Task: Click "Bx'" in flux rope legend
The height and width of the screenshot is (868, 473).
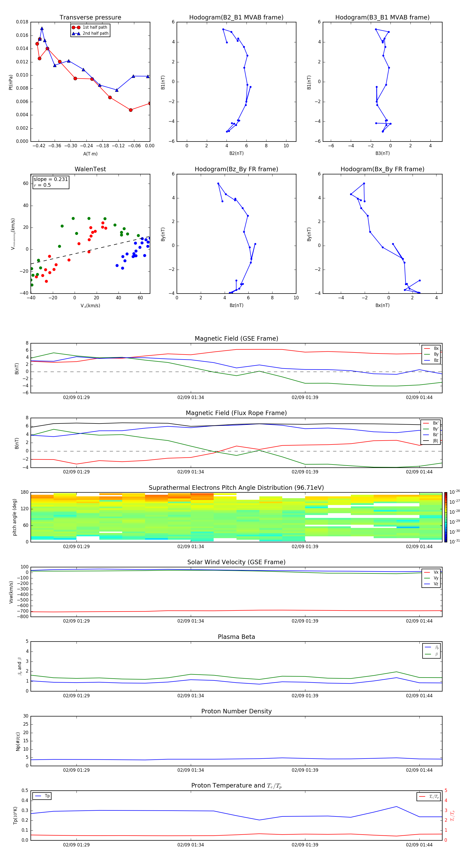Action: click(x=436, y=423)
